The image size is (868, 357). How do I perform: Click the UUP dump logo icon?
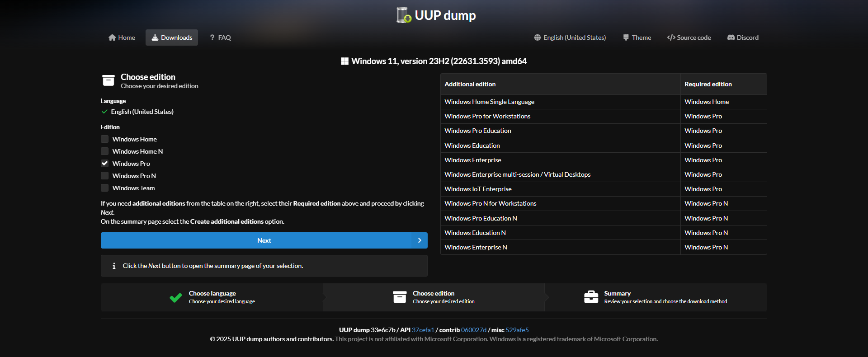point(404,15)
